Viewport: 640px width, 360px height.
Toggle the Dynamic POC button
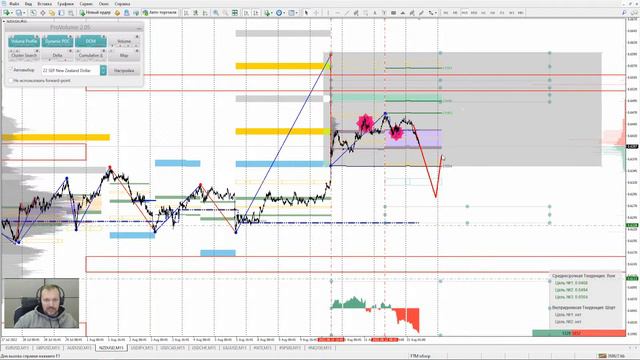coord(57,41)
